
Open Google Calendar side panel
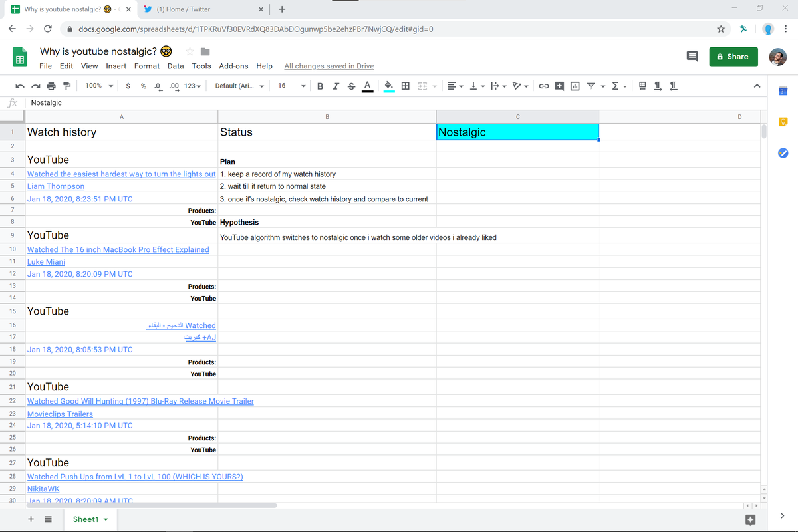[x=783, y=91]
